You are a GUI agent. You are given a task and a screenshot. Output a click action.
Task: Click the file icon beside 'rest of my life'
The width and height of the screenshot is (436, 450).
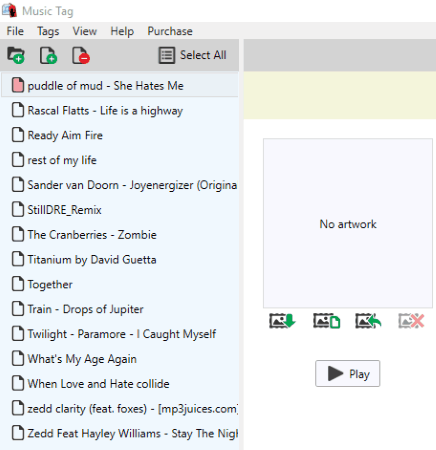pyautogui.click(x=18, y=159)
